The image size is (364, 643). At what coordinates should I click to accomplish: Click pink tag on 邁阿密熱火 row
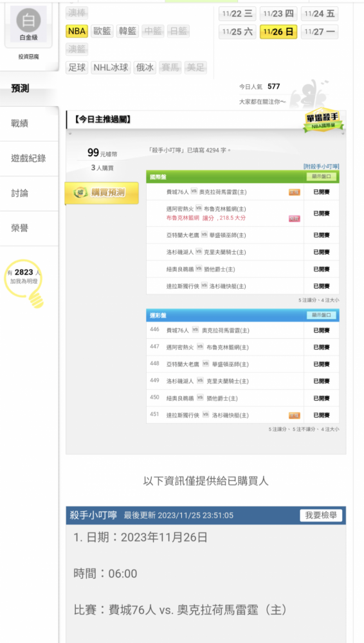pyautogui.click(x=295, y=219)
